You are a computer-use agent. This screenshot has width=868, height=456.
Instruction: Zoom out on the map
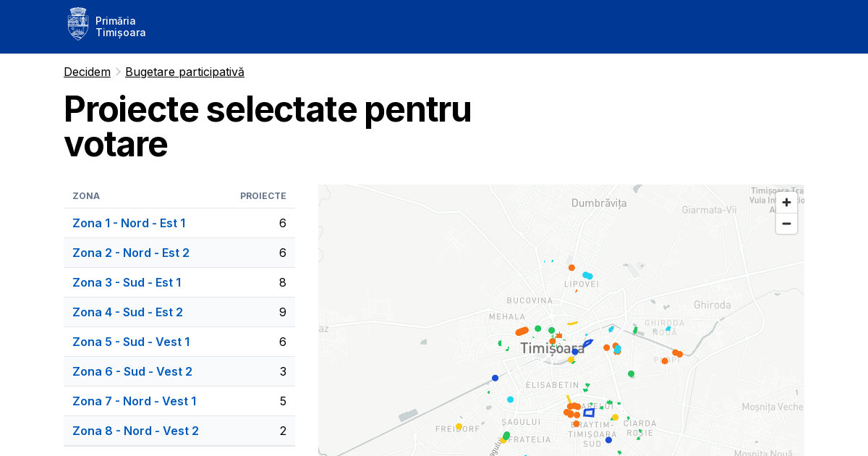(786, 224)
